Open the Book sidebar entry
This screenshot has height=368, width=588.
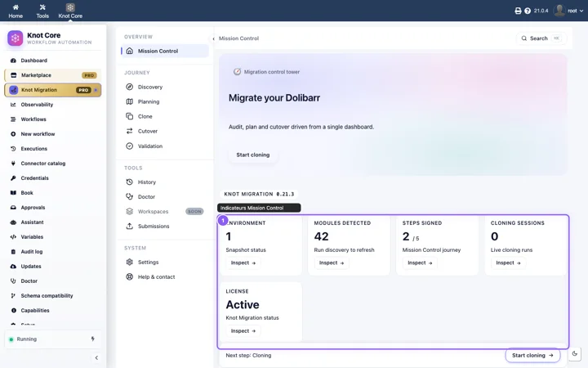(x=53, y=193)
